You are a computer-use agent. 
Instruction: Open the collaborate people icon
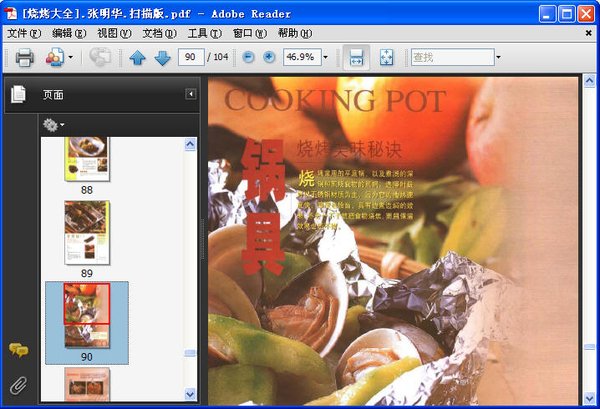55,58
